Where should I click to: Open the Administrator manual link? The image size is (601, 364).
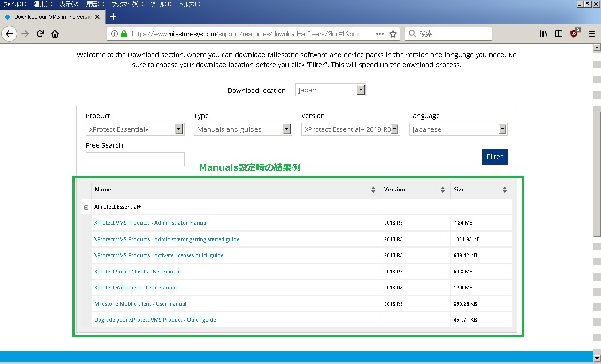pyautogui.click(x=151, y=223)
